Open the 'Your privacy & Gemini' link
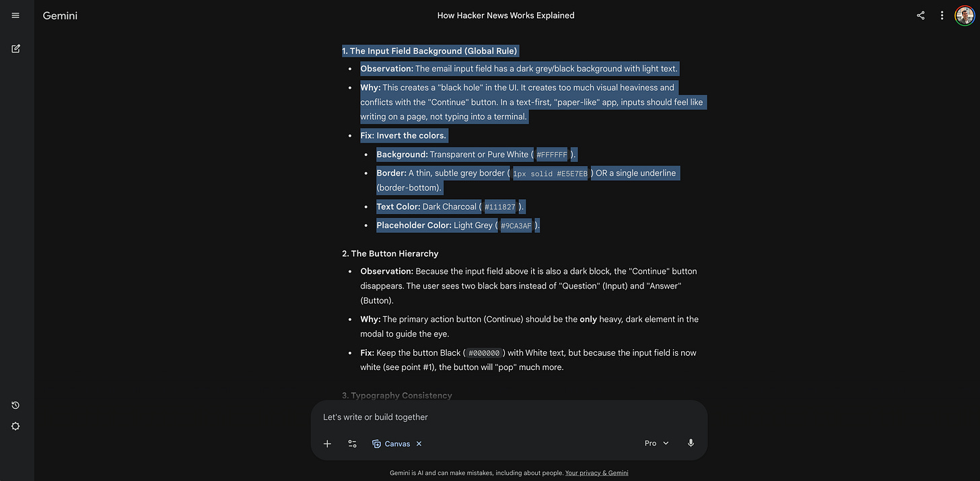Screen dimensions: 980x481 click(x=596, y=472)
